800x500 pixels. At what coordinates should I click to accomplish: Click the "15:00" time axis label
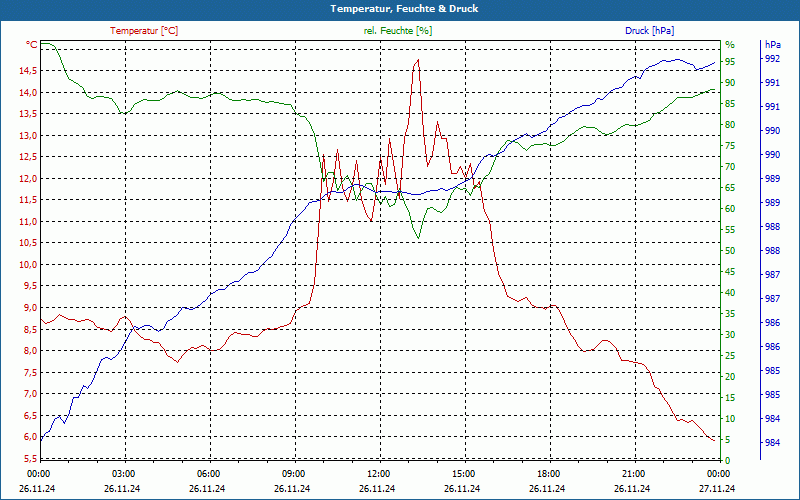pyautogui.click(x=463, y=474)
